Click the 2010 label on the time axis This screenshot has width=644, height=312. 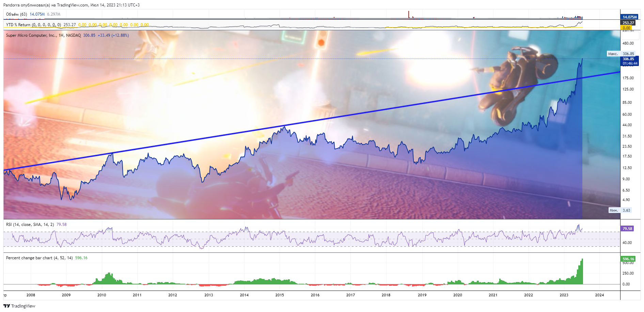click(101, 295)
